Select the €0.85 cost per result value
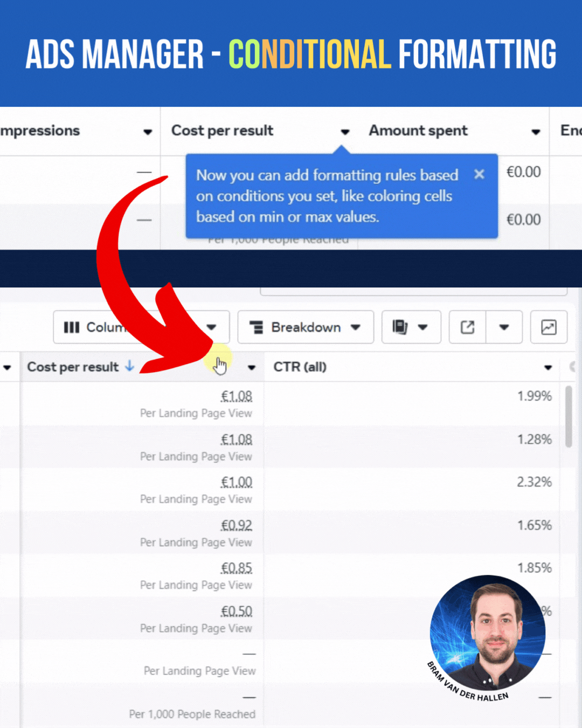Viewport: 582px width, 728px height. [x=237, y=568]
